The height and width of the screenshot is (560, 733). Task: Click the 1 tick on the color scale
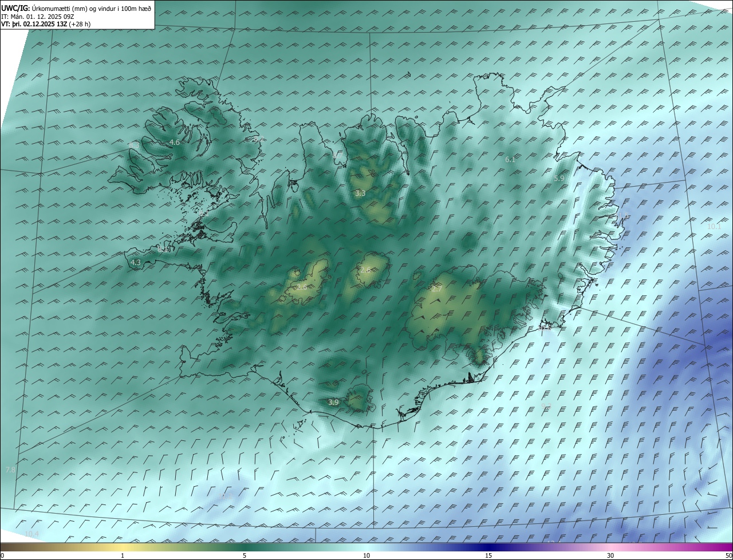coord(123,556)
